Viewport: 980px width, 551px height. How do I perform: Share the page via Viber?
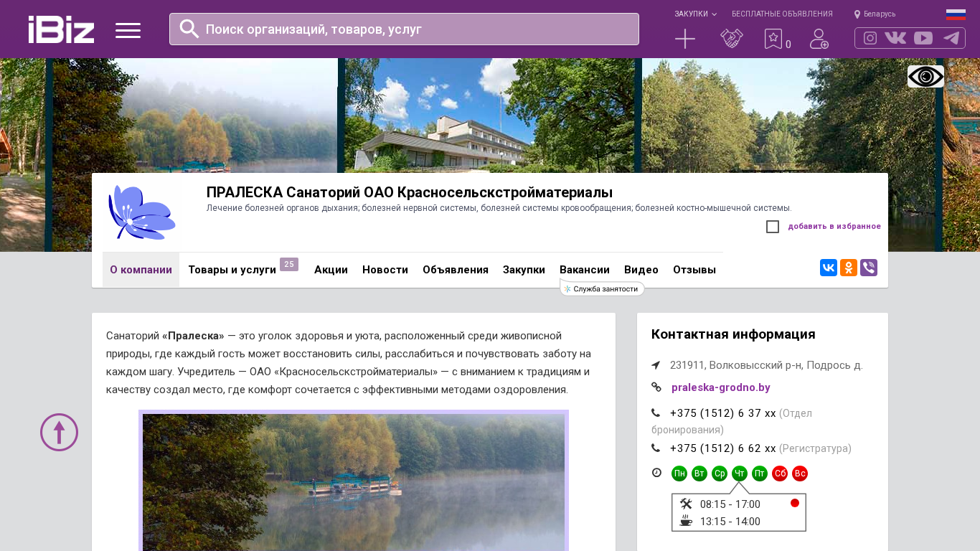tap(869, 268)
